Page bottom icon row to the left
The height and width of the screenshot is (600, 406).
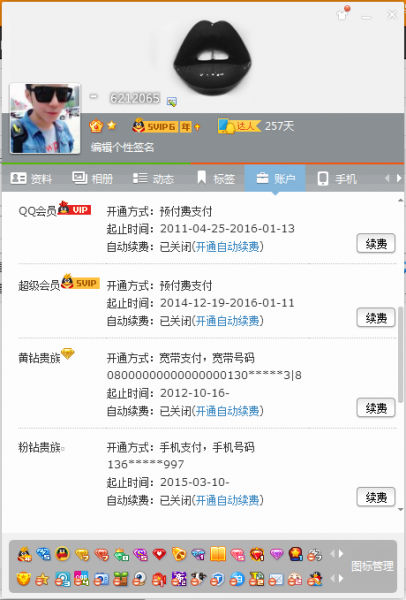point(332,578)
